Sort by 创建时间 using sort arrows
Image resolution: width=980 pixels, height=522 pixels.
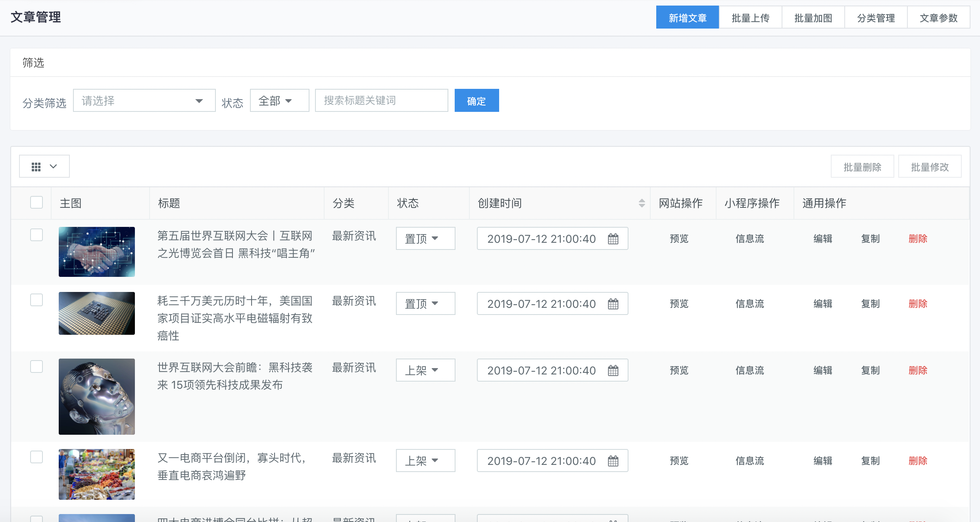pyautogui.click(x=642, y=203)
